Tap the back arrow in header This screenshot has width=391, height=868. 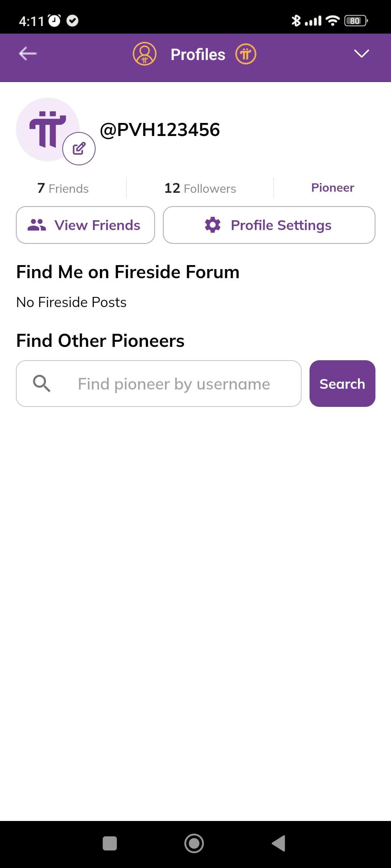28,54
